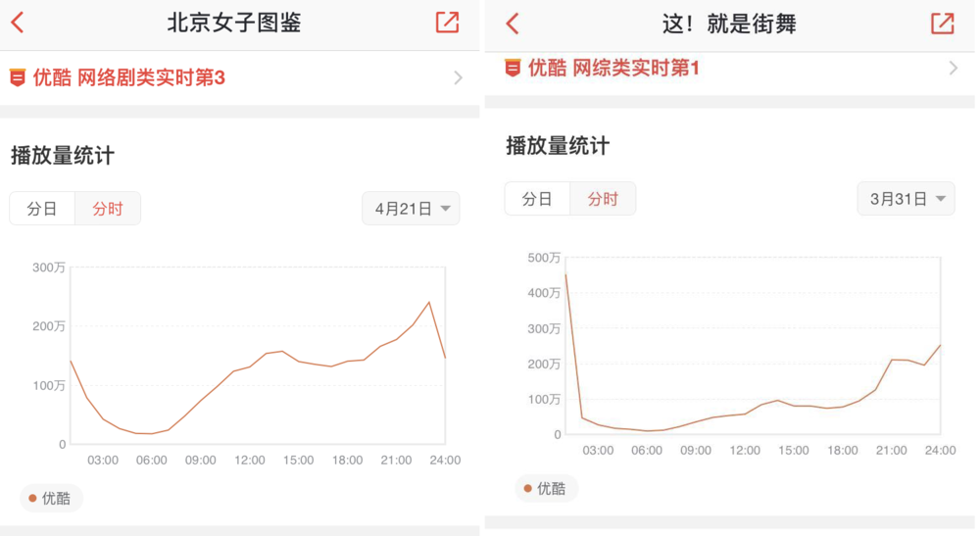Switch to 分日 tab in 这！就是街舞 stats
Image resolution: width=980 pixels, height=536 pixels.
(x=537, y=199)
